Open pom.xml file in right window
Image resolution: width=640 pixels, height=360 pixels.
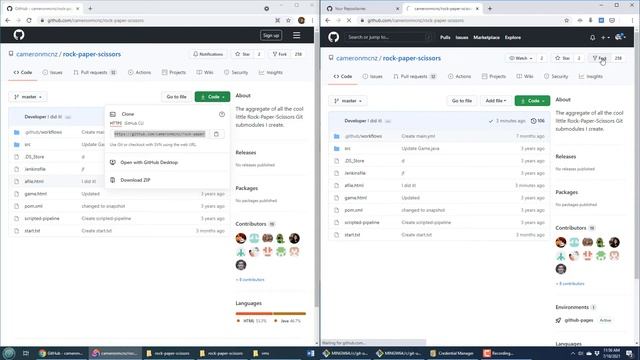pos(353,210)
